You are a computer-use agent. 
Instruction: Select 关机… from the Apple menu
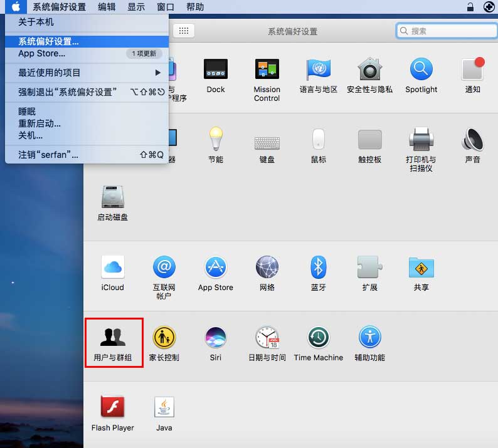click(87, 135)
